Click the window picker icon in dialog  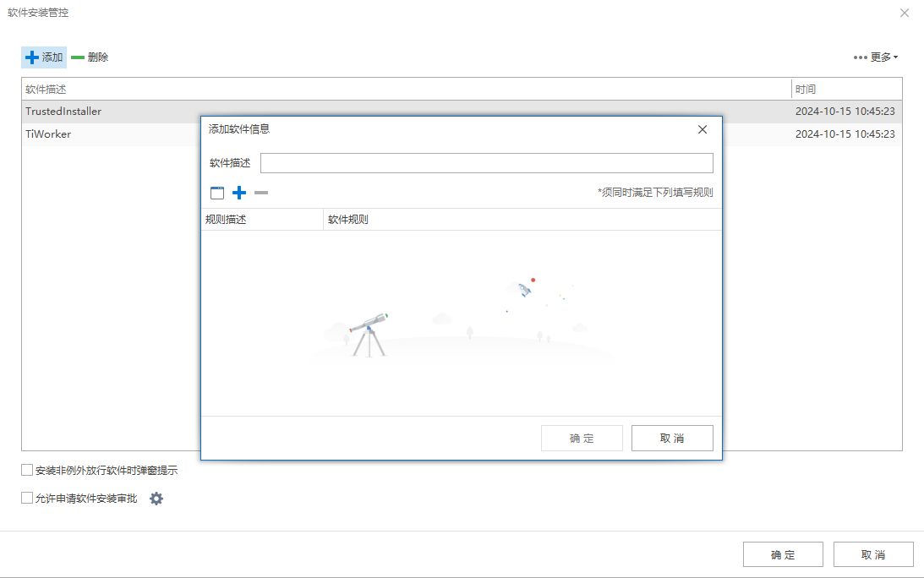(x=217, y=193)
